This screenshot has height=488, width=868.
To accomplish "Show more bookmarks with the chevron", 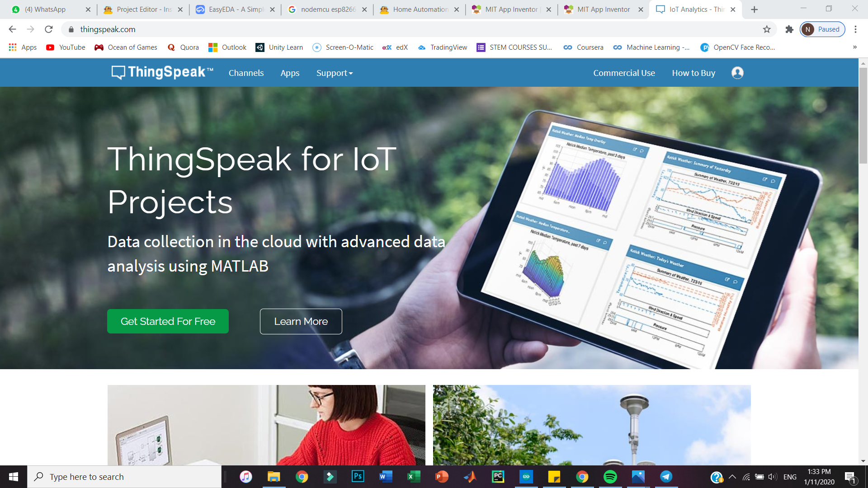I will 854,47.
